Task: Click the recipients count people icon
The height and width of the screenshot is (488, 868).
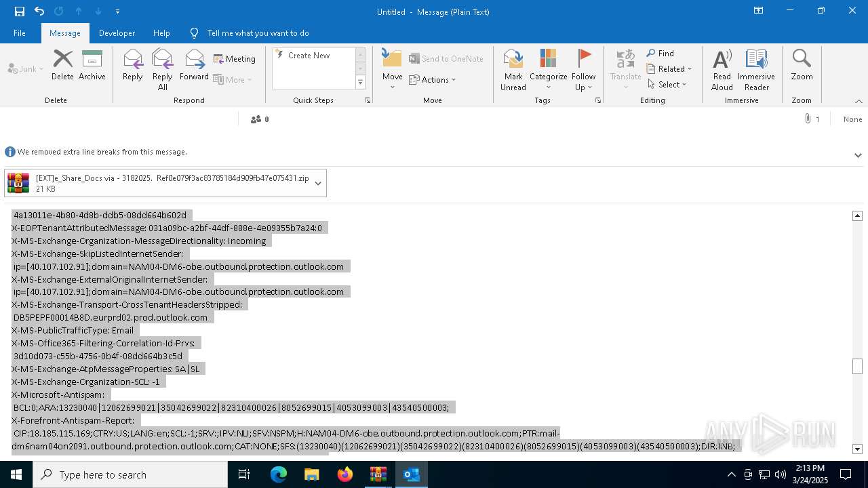Action: pos(256,119)
